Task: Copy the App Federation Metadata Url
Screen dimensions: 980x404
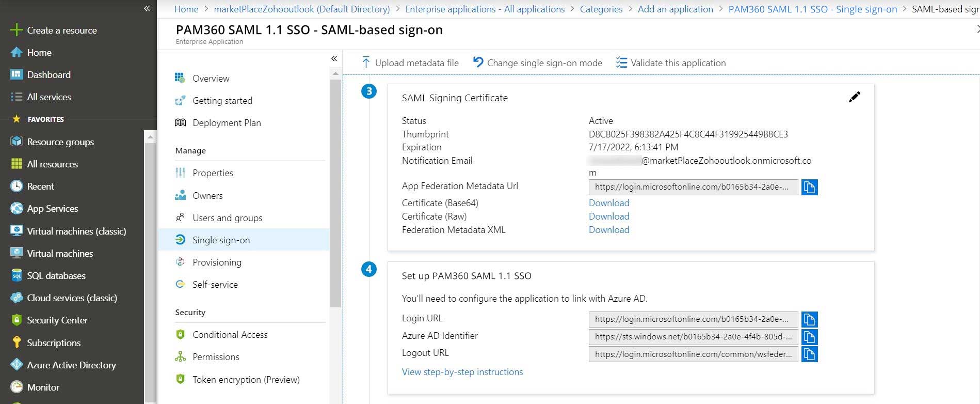Action: click(809, 187)
